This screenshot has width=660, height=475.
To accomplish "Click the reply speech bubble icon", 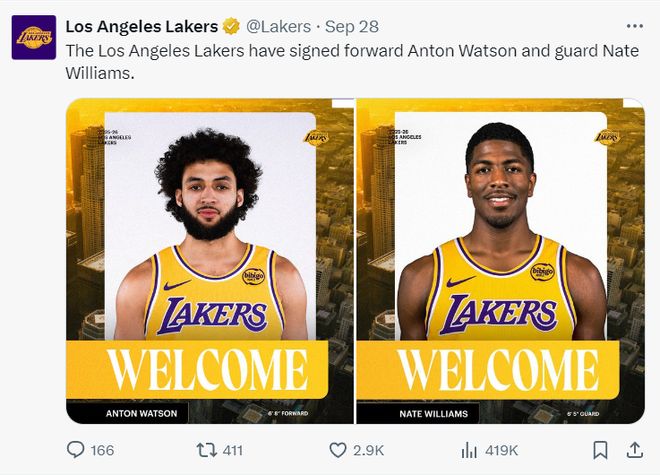I will (x=75, y=450).
